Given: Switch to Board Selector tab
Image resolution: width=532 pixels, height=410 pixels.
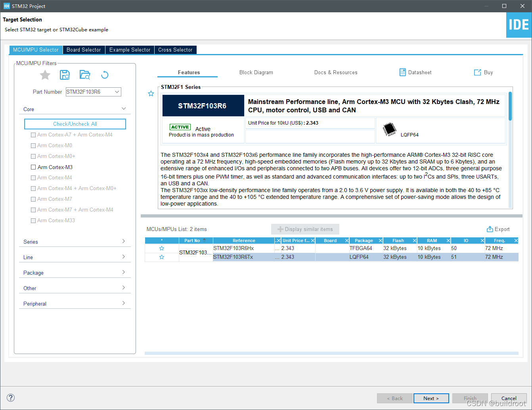Looking at the screenshot, I should 84,50.
